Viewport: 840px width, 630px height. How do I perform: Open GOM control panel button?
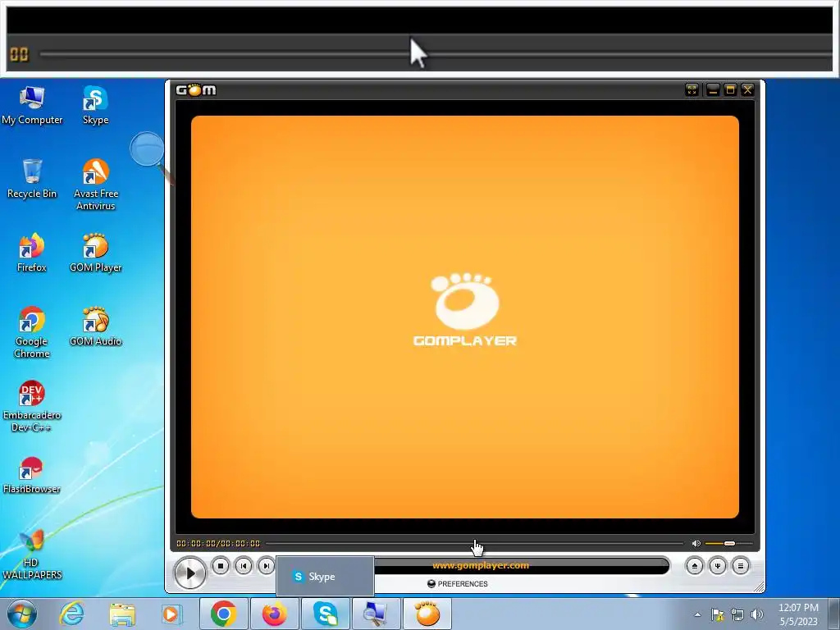coord(717,566)
